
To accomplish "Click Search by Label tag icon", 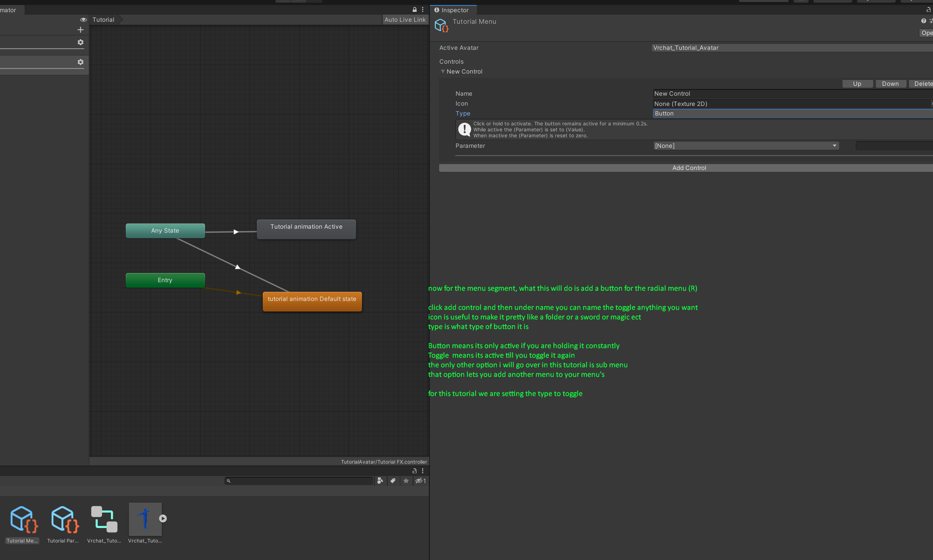I will point(393,481).
